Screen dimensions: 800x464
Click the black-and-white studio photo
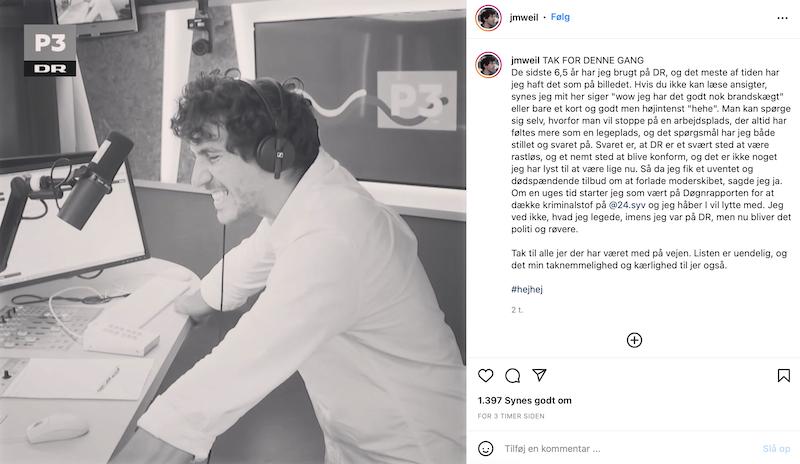[x=233, y=232]
